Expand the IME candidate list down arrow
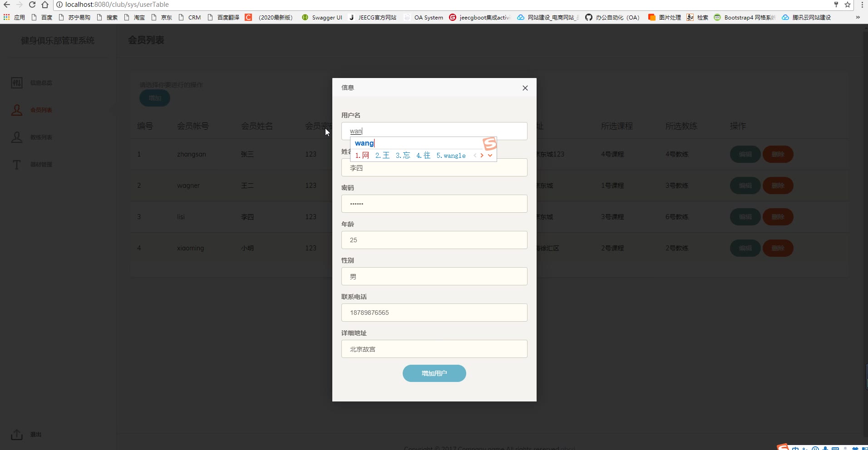 click(490, 156)
